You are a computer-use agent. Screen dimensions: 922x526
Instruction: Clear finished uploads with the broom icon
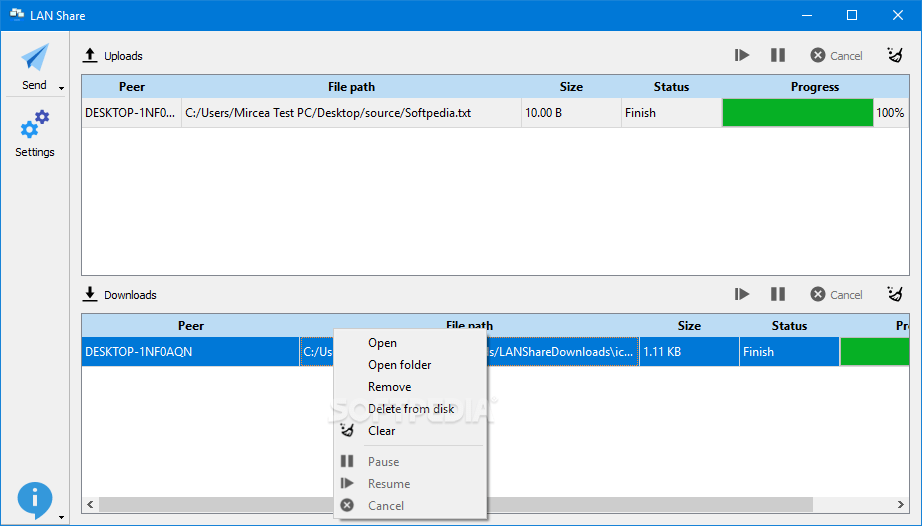coord(895,55)
